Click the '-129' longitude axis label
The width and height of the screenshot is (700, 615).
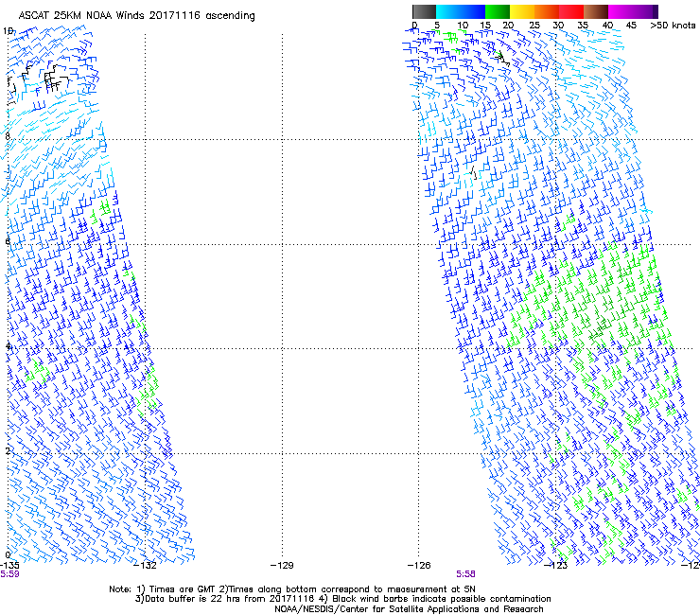(x=282, y=565)
